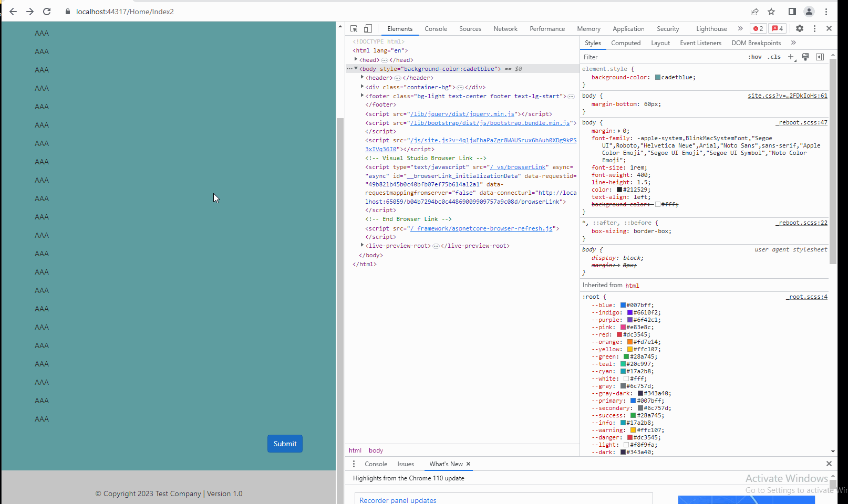Add new style rule plus icon

[791, 57]
